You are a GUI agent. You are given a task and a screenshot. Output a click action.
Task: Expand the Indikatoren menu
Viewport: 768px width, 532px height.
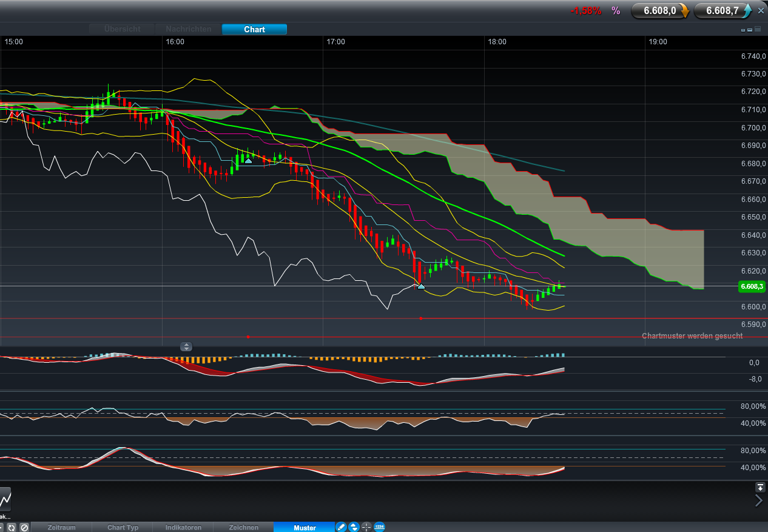click(x=184, y=527)
